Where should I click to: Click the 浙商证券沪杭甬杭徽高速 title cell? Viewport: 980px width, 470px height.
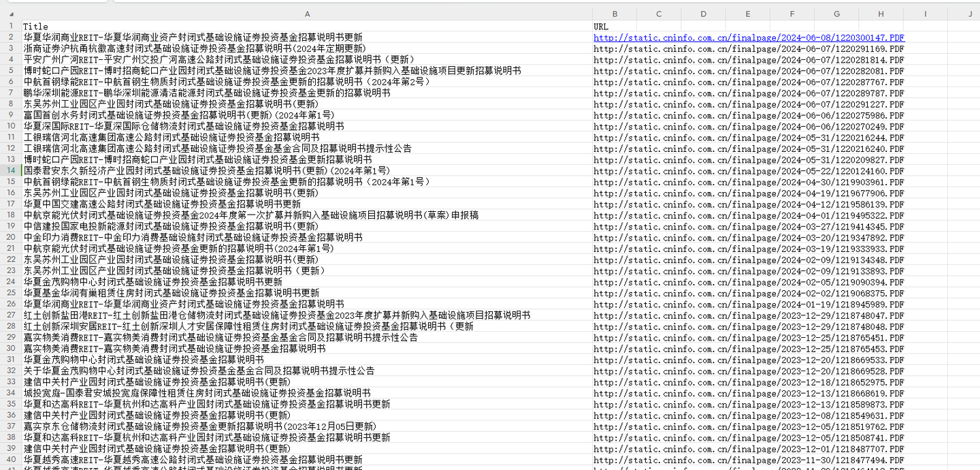204,48
